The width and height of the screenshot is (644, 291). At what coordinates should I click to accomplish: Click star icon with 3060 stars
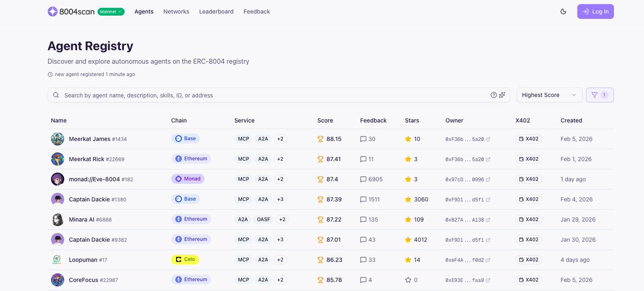pos(408,199)
